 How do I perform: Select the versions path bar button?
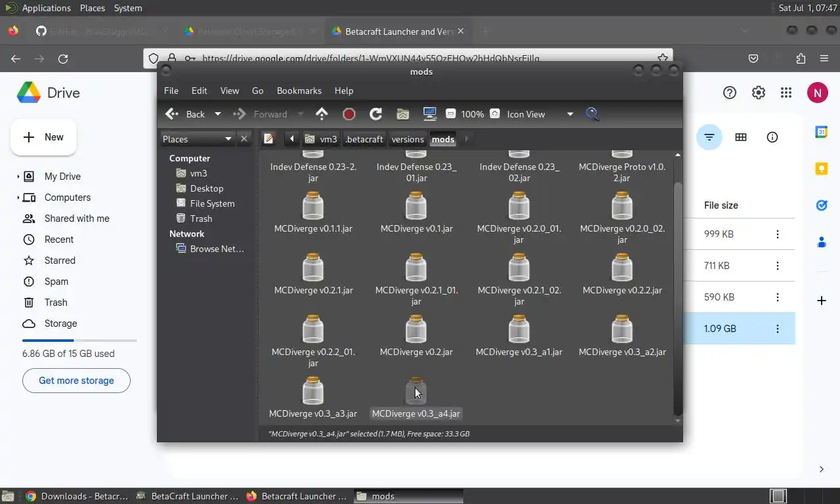click(x=408, y=139)
